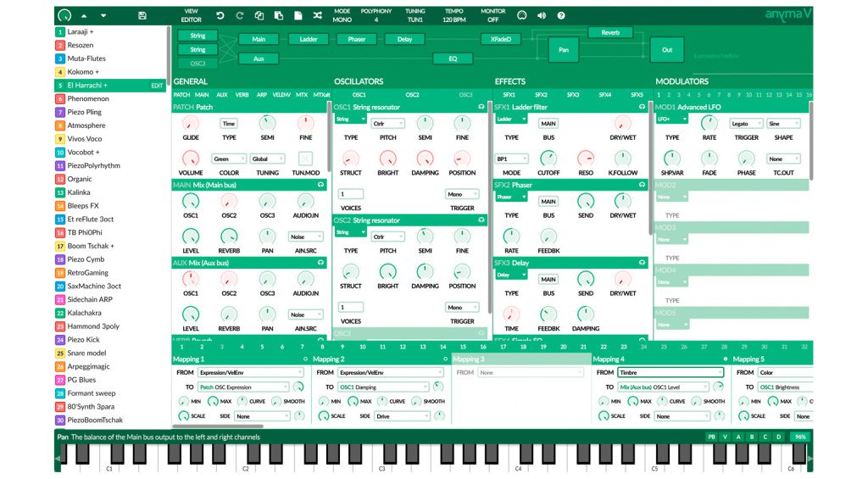Image resolution: width=868 pixels, height=479 pixels.
Task: Click keyboard scroll-right arrow beside piano
Action: 810,459
